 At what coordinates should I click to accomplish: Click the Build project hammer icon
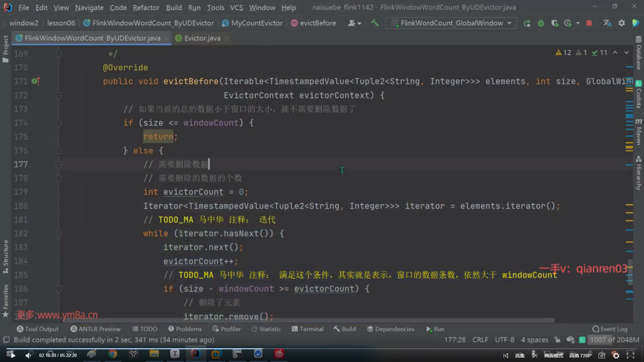click(x=375, y=23)
